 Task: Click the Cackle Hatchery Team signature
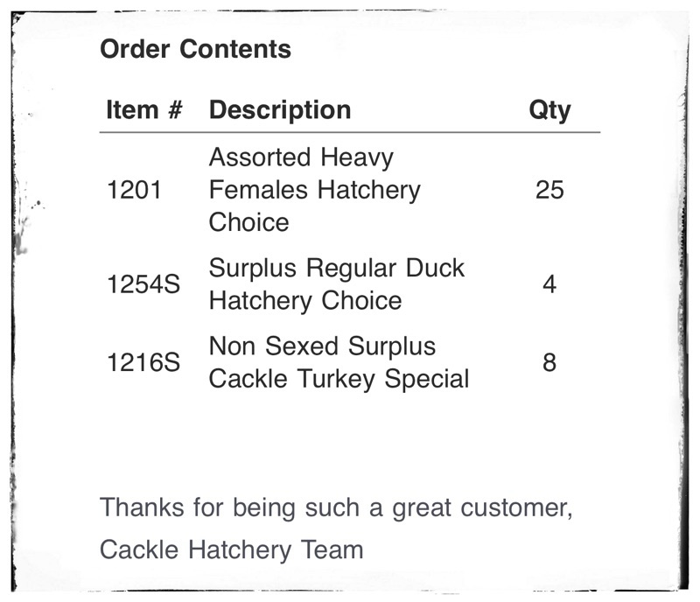click(x=231, y=549)
